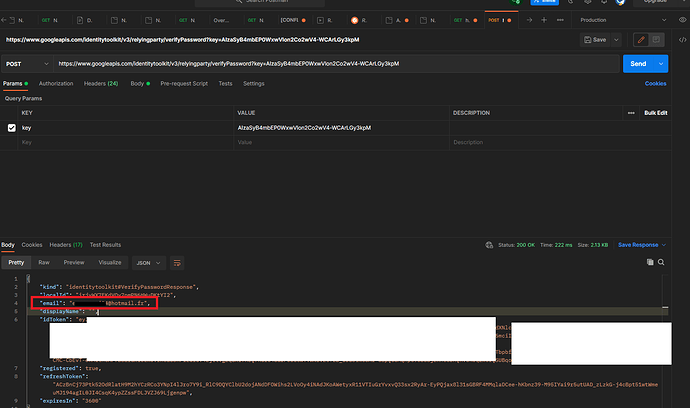Open the Send options dropdown arrow
This screenshot has width=690, height=408.
coord(661,64)
